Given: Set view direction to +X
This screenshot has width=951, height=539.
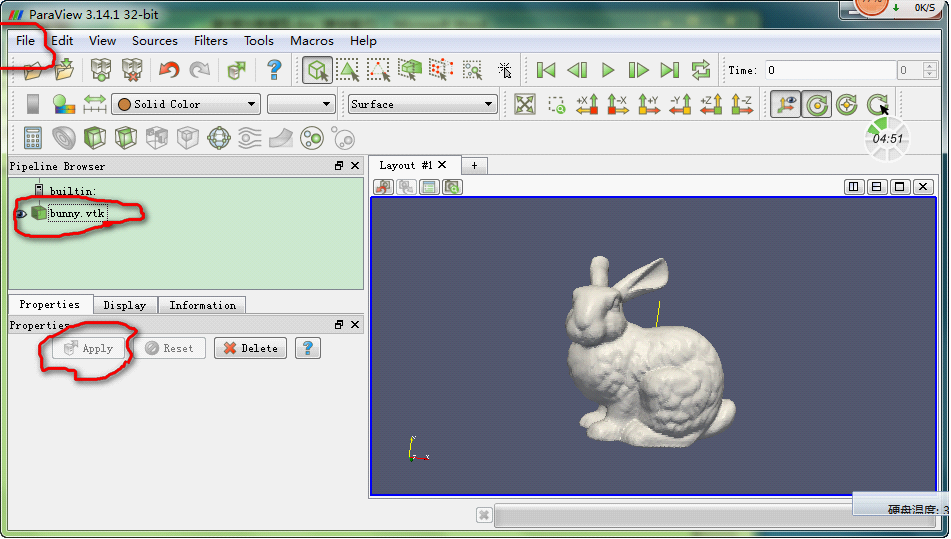Looking at the screenshot, I should click(x=587, y=104).
